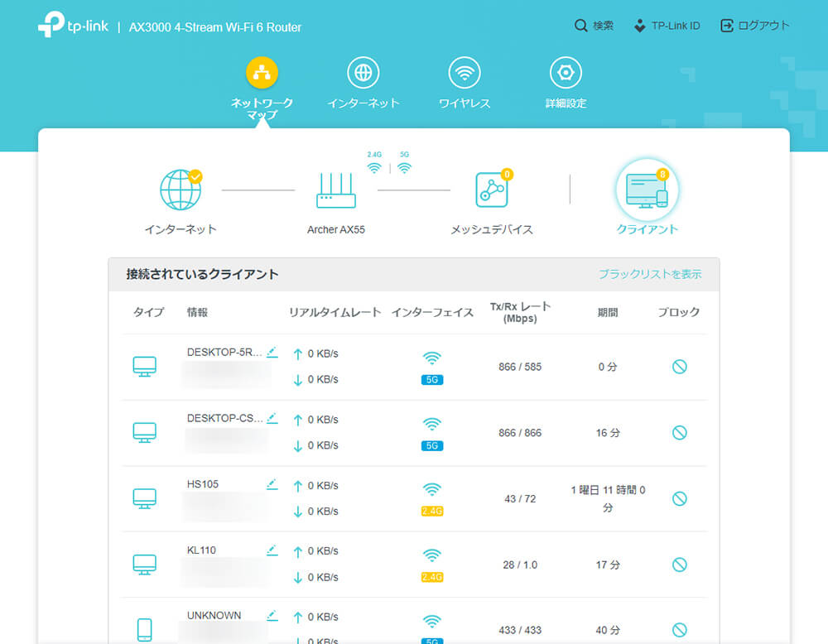Block the HS105 client

(680, 498)
